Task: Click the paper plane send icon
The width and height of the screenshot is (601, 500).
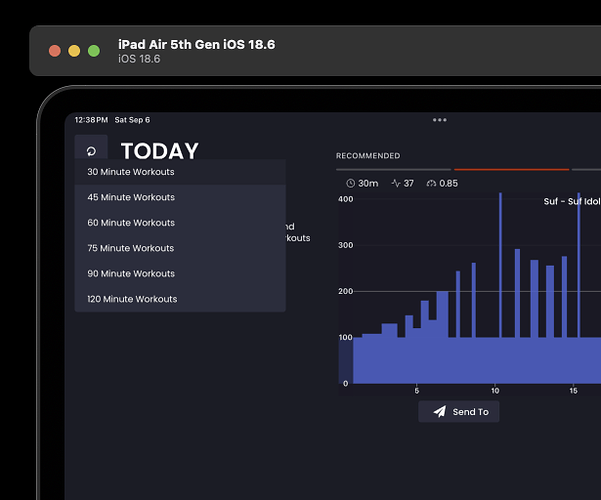Action: [440, 411]
